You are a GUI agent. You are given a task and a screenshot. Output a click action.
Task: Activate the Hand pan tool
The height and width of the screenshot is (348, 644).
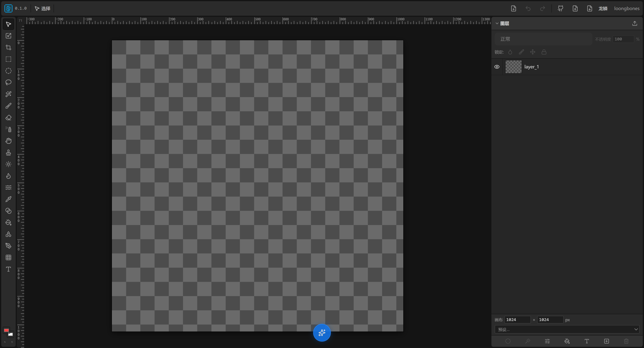click(8, 141)
